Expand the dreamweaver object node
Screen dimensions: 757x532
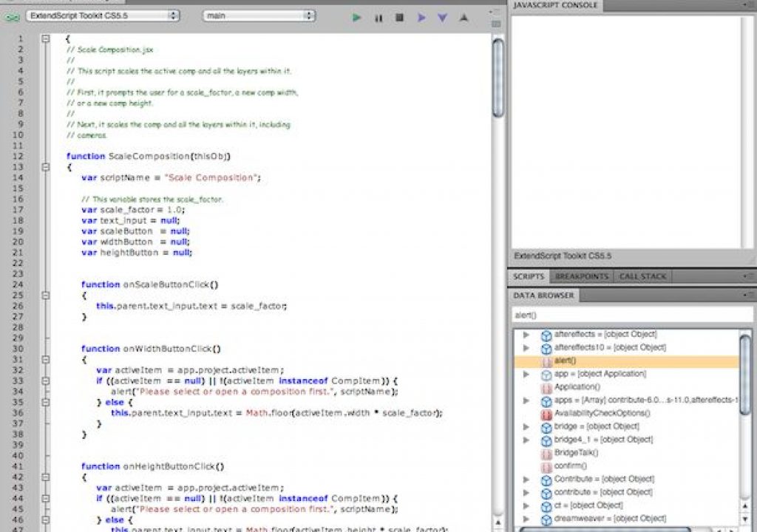tap(526, 519)
